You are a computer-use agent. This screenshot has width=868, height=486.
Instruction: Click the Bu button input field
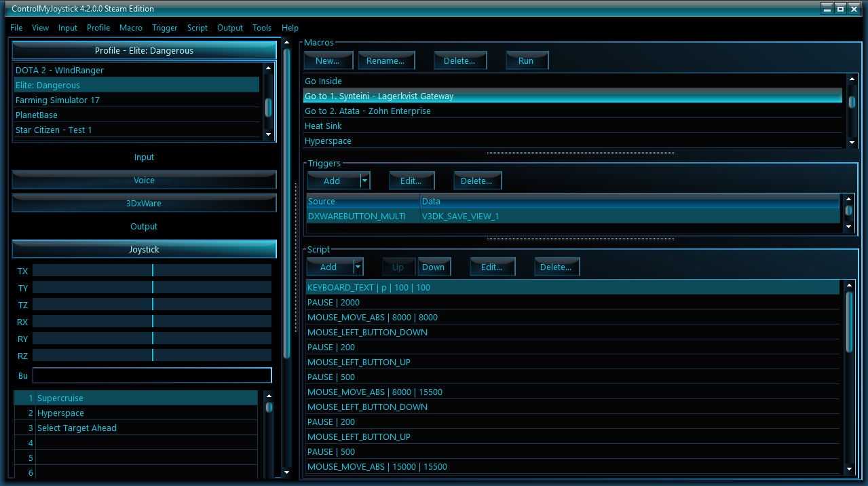(x=152, y=375)
